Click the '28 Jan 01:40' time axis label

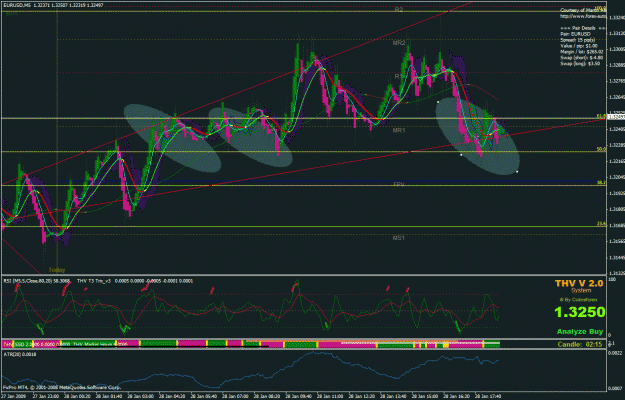[108, 396]
